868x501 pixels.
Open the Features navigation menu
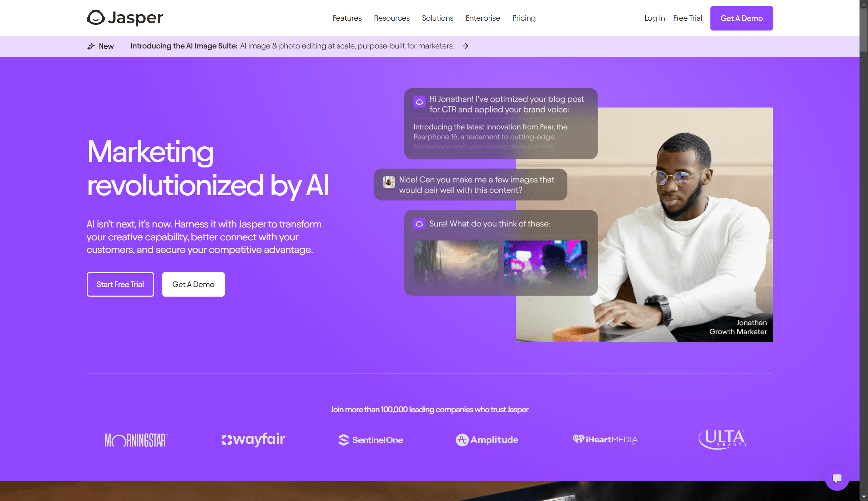[x=347, y=18]
